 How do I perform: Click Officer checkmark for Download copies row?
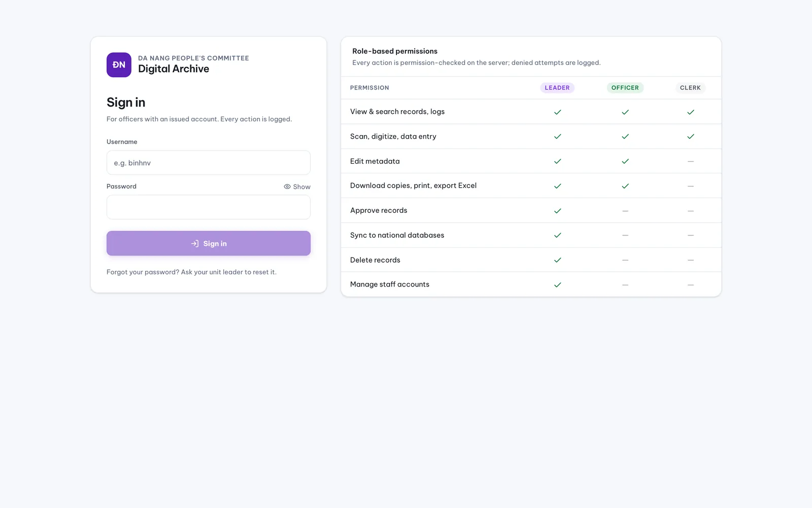(625, 186)
